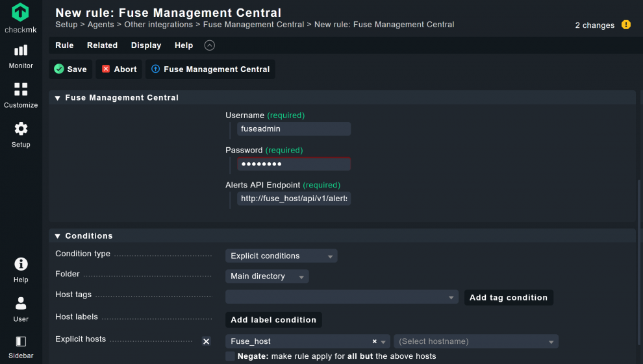Open the Select hostname dropdown
The width and height of the screenshot is (643, 364).
click(x=476, y=341)
